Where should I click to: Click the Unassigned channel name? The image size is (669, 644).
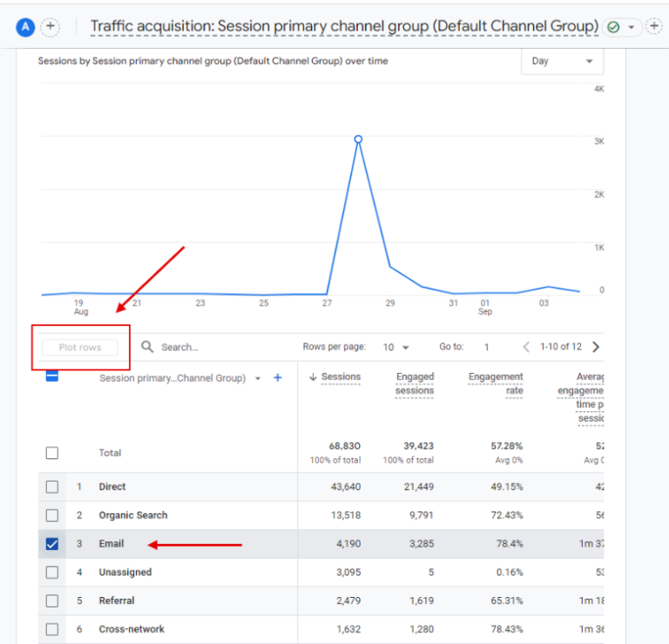[125, 573]
